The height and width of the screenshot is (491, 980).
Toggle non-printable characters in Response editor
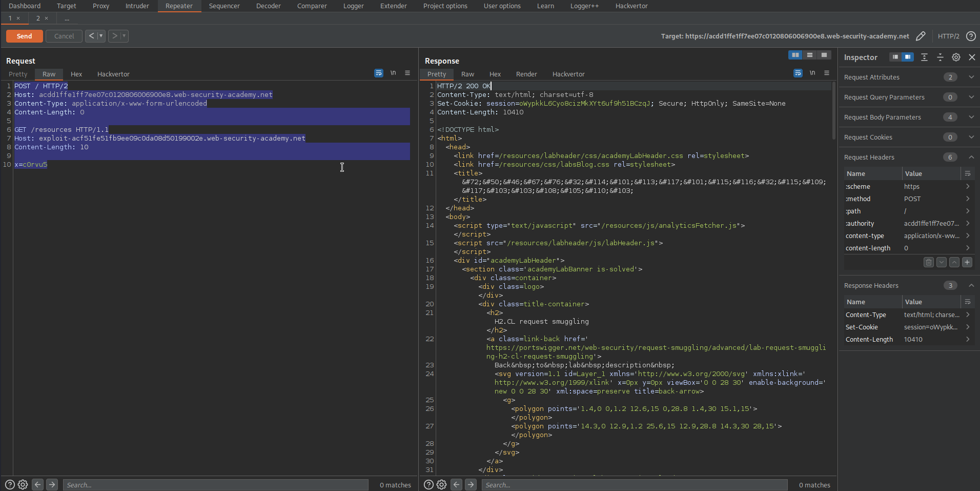coord(812,73)
